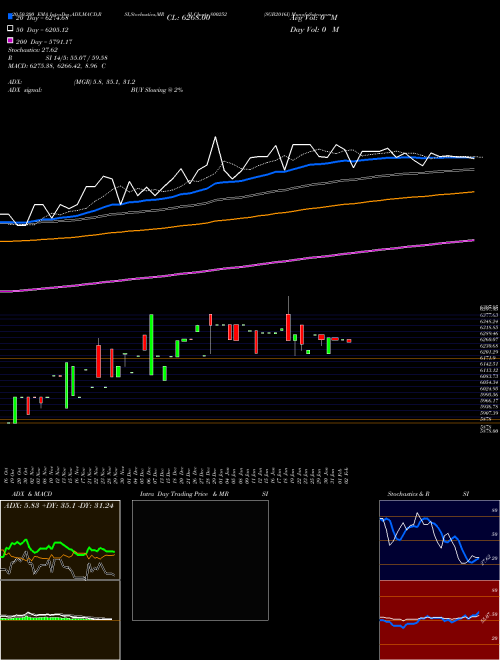The width and height of the screenshot is (500, 660).
Task: Click the red RSI sub-chart panel
Action: [x=439, y=620]
